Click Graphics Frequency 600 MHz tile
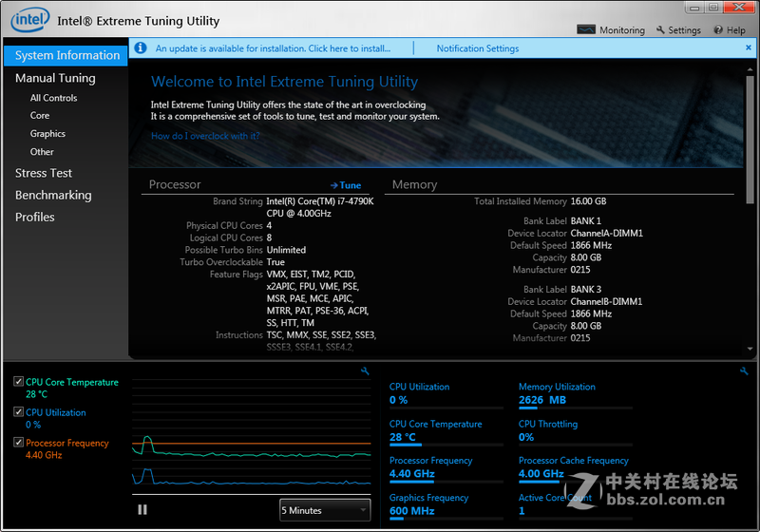This screenshot has width=760, height=532. (x=446, y=504)
